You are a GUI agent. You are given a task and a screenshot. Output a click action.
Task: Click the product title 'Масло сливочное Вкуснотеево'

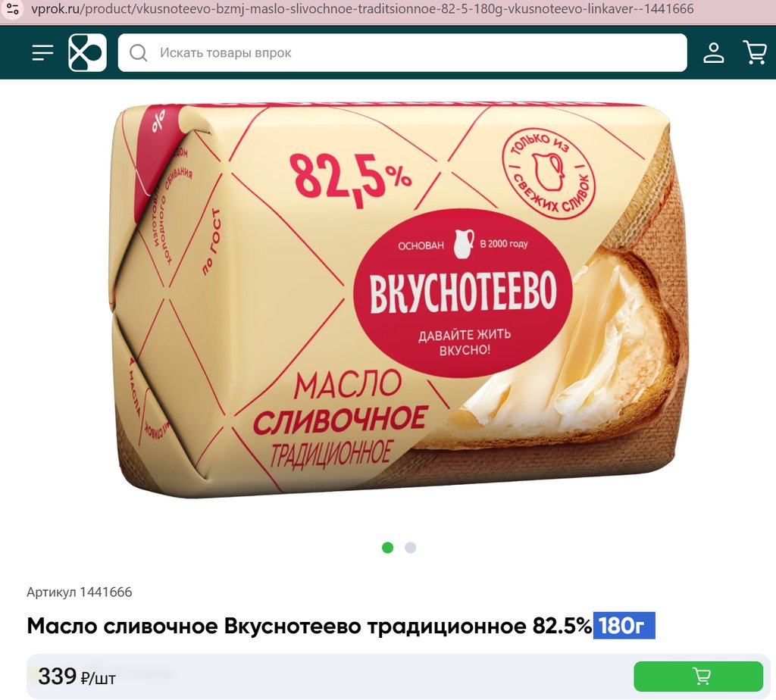194,626
